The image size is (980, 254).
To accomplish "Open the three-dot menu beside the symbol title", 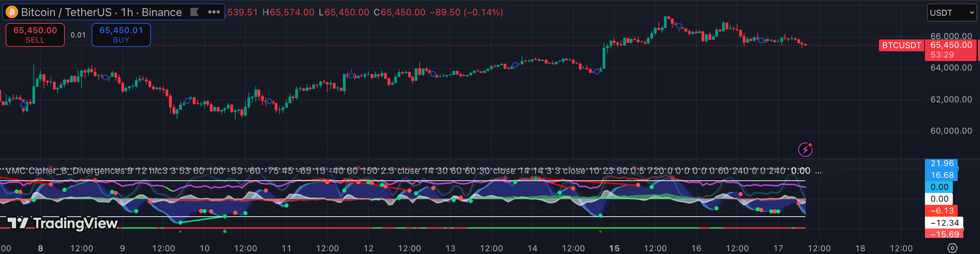I will [214, 12].
